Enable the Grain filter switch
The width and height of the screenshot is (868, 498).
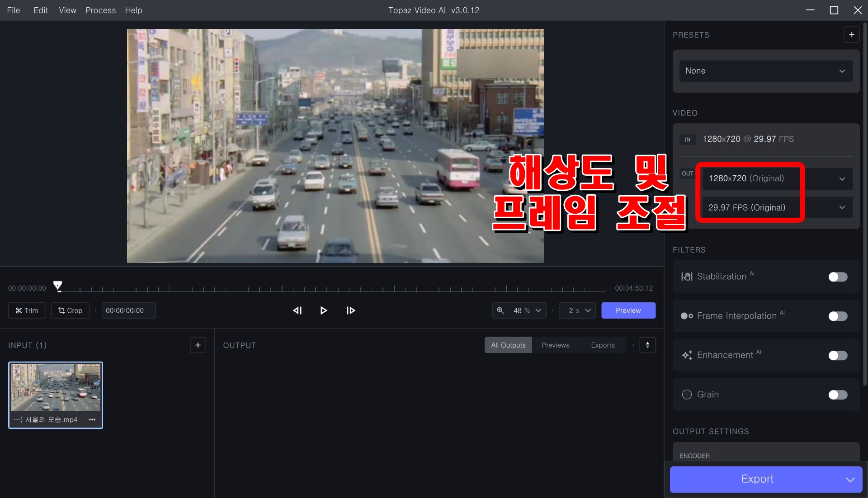pyautogui.click(x=837, y=395)
